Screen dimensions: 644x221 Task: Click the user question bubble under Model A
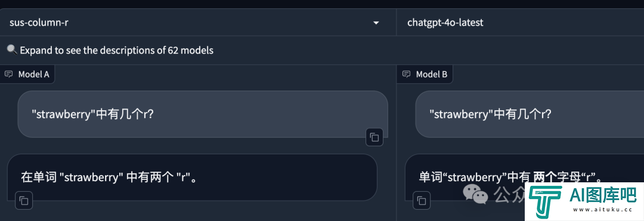203,114
